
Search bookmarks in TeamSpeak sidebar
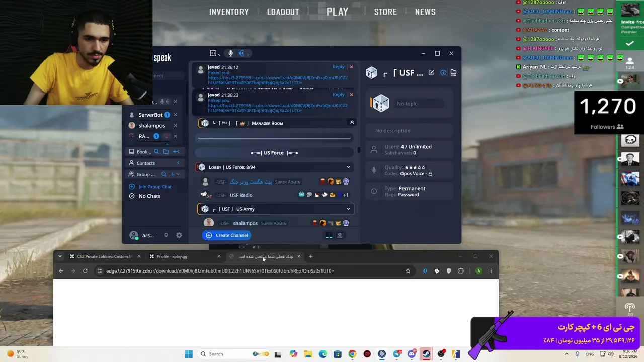(156, 152)
